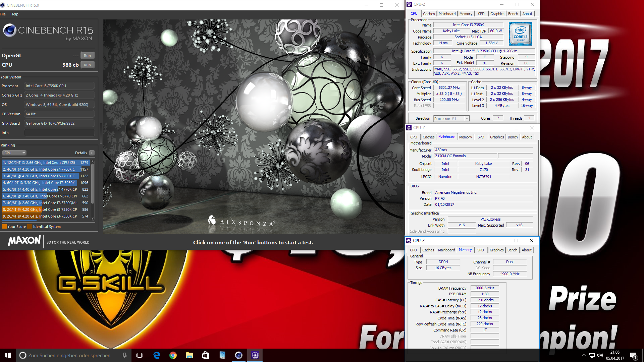Open the volume control in tray

pyautogui.click(x=600, y=355)
